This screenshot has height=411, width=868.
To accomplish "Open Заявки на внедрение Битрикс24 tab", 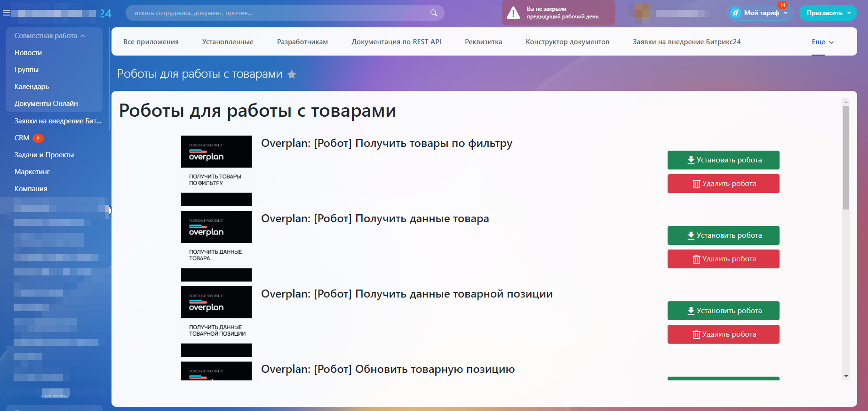I will (x=687, y=42).
